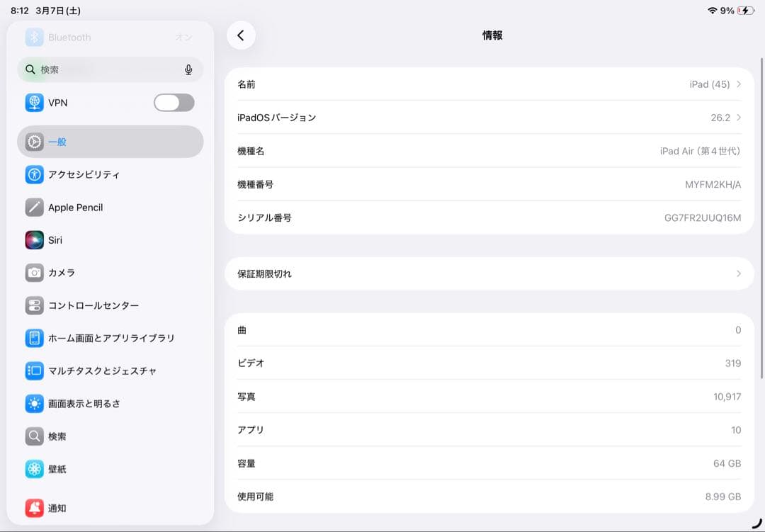Open 画面表示と明るさ settings
765x532 pixels.
click(110, 404)
